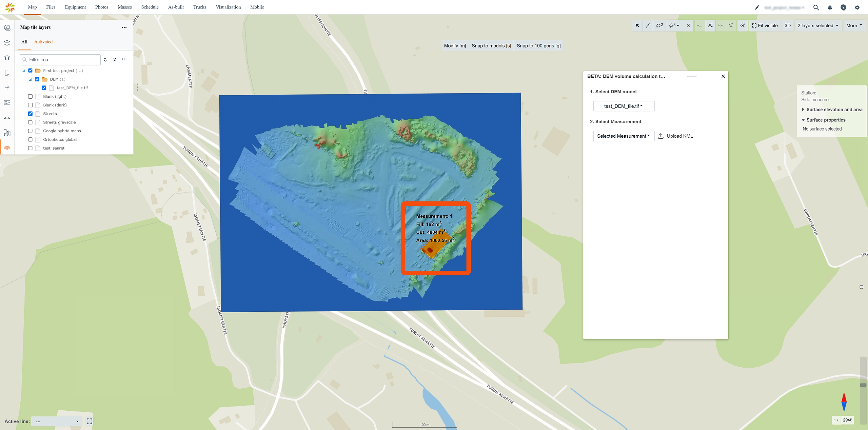Click the fullscreen icon next to Active line
868x430 pixels.
tap(90, 421)
